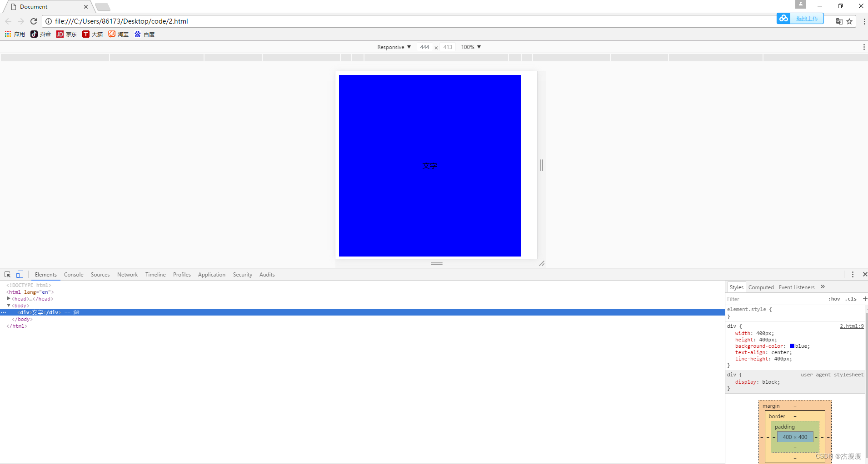The image size is (868, 464).
Task: Open the zoom level 100% dropdown
Action: [471, 47]
